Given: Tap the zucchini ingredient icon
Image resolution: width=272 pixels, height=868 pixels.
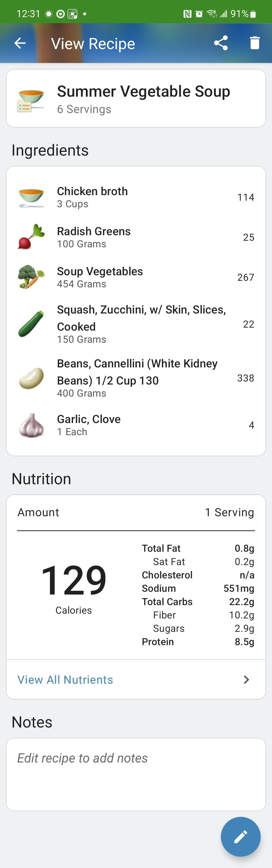Looking at the screenshot, I should click(31, 324).
